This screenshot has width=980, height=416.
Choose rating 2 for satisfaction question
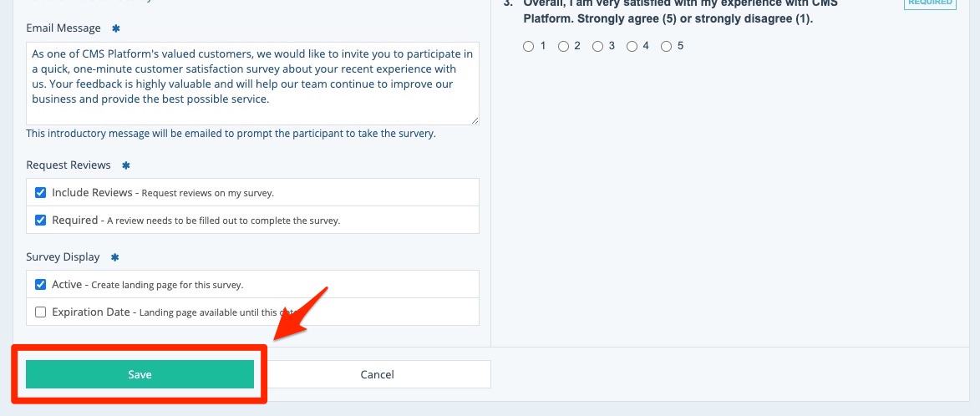pyautogui.click(x=563, y=47)
